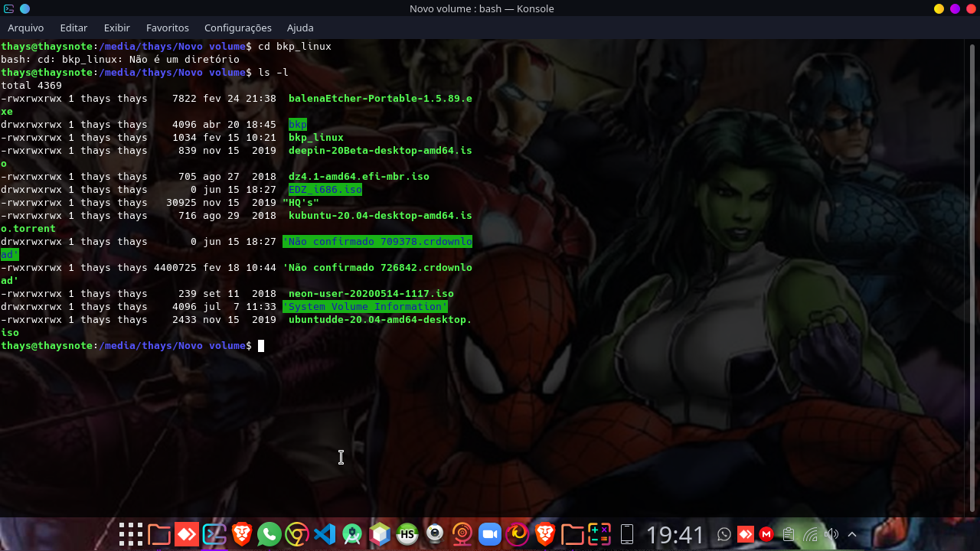Click the 'dz4.1-amd64.efi-mbr.iso' file name
Screen dimensions: 980x551
tap(359, 176)
